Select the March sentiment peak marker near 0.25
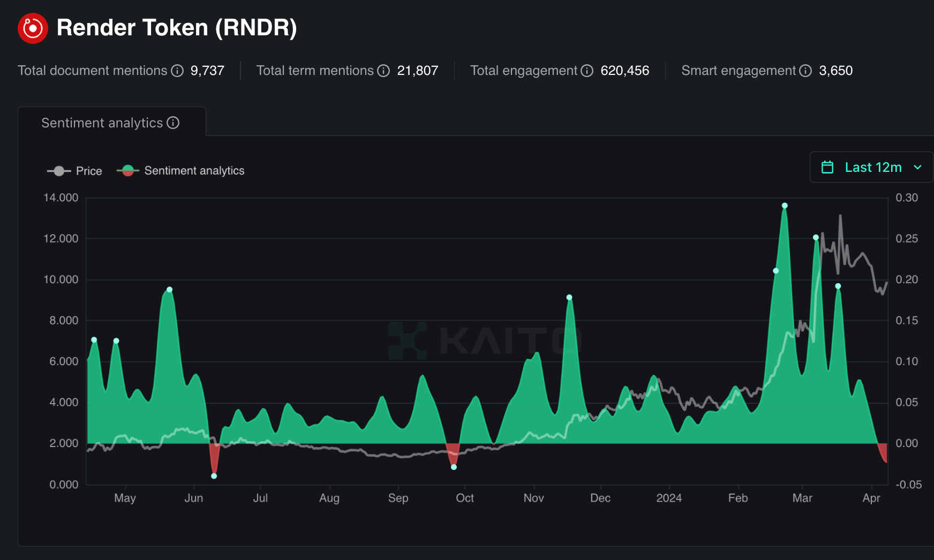Image resolution: width=934 pixels, height=560 pixels. click(816, 237)
